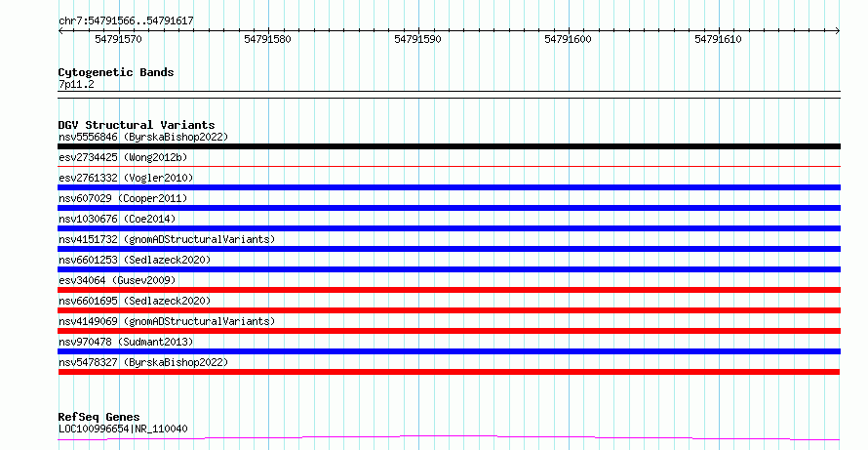Click the black nsv5556846 variant bar
Image resolution: width=868 pixels, height=450 pixels.
[x=449, y=146]
